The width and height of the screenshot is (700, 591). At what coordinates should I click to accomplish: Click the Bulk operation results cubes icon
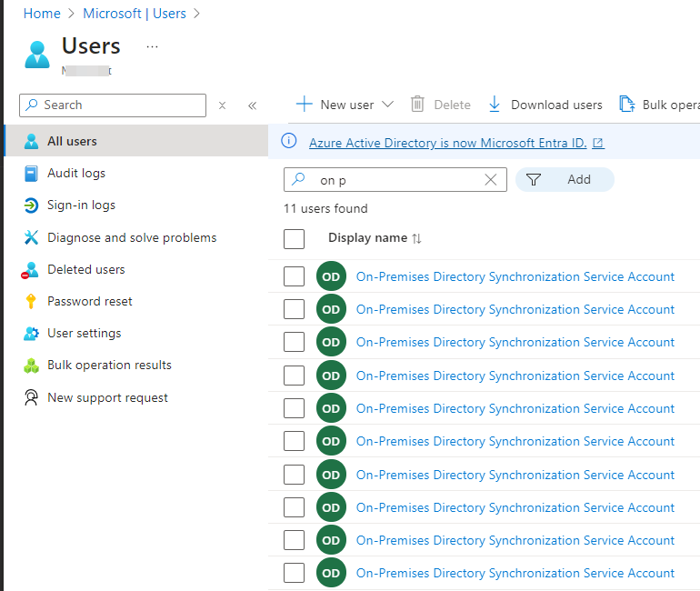tap(31, 366)
